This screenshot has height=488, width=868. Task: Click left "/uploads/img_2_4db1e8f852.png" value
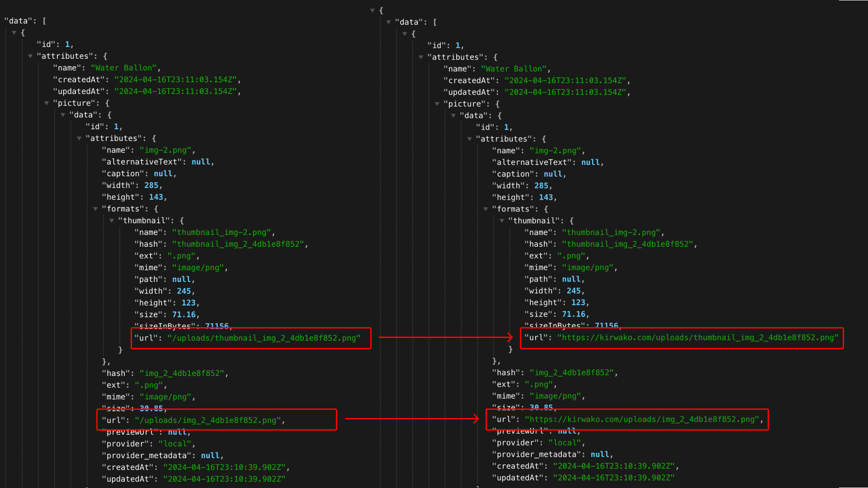coord(208,420)
